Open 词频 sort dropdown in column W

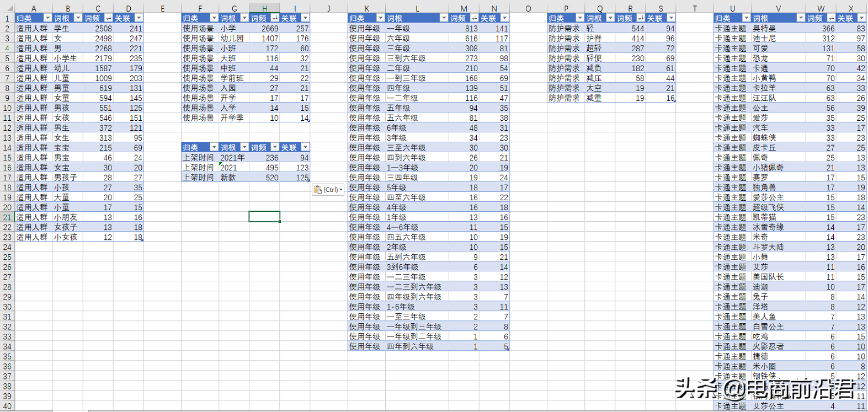tap(831, 18)
